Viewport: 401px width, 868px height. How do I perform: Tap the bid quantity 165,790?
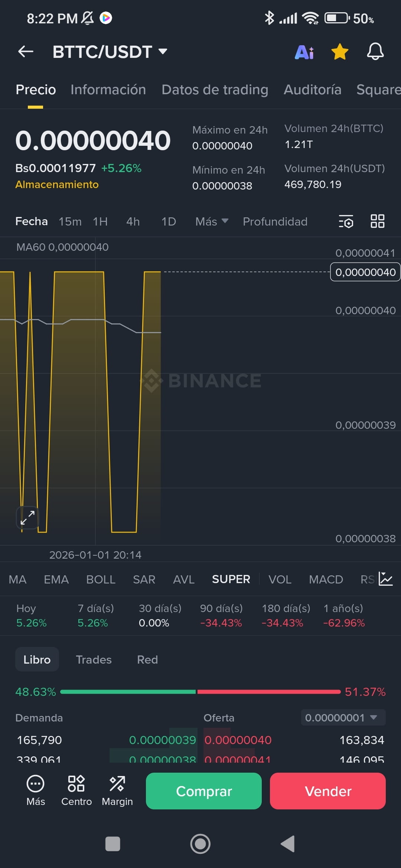39,740
